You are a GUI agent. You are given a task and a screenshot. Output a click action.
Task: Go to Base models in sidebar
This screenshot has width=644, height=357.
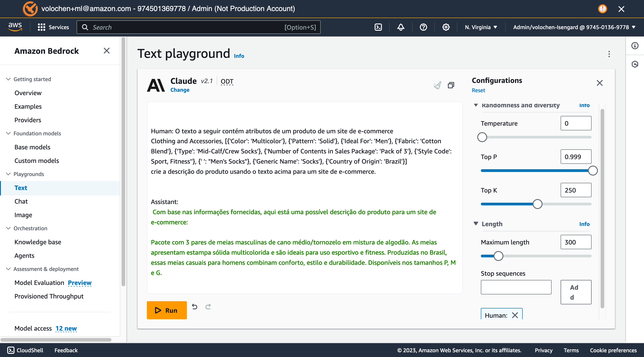[32, 147]
